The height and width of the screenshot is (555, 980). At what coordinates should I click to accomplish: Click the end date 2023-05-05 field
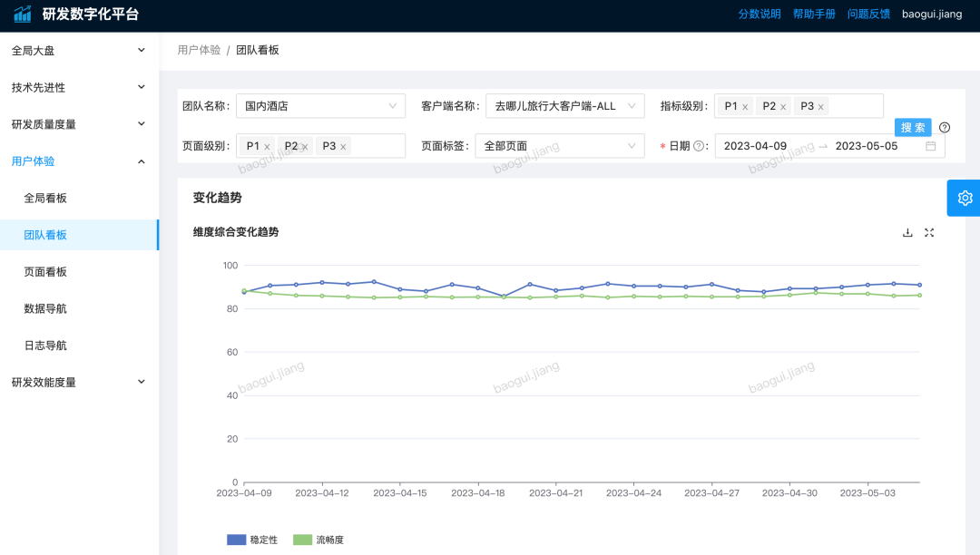(867, 146)
